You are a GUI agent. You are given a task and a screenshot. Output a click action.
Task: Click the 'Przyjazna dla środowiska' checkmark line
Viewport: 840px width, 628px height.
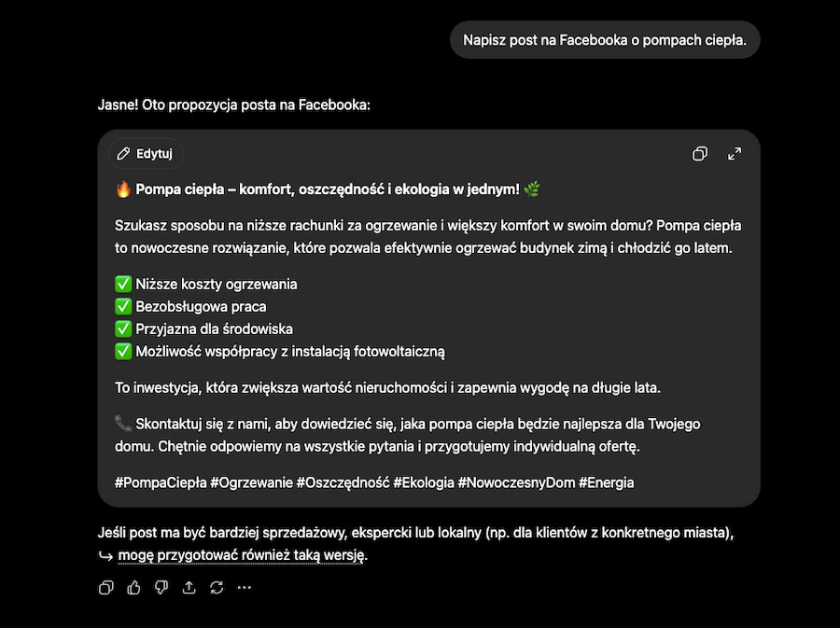(x=204, y=328)
